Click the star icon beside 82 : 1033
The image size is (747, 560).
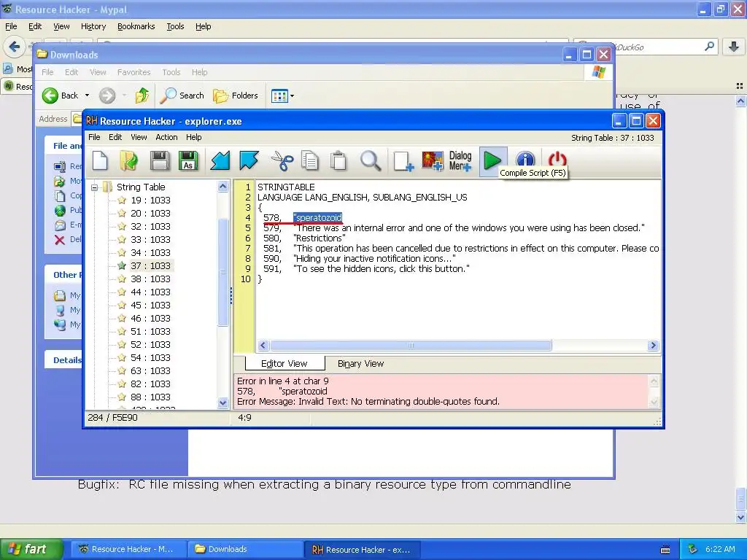tap(122, 384)
